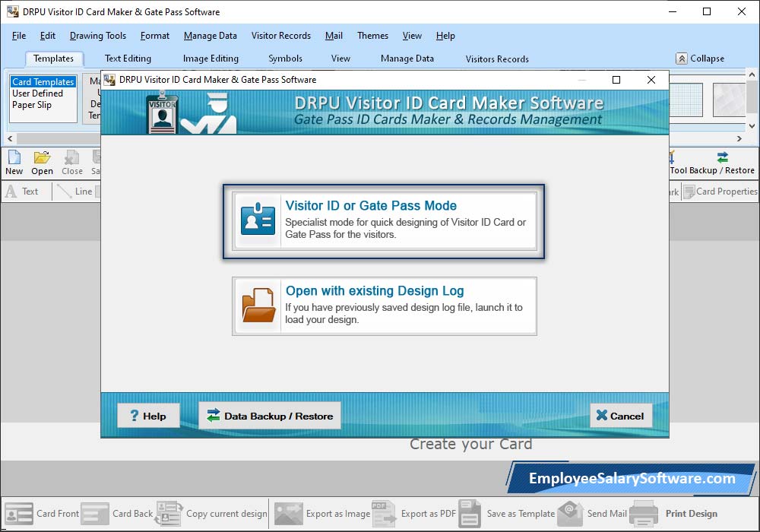Switch to the View ribbon tab
Screen dimensions: 760x532
click(x=340, y=59)
